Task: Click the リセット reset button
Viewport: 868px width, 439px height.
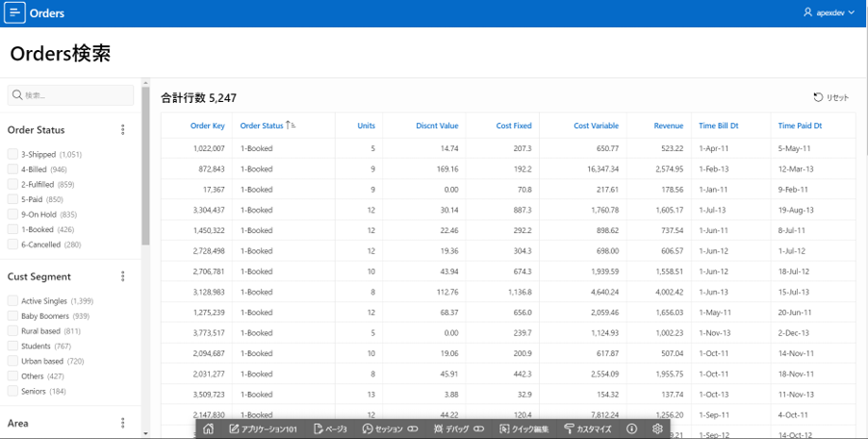Action: click(831, 97)
